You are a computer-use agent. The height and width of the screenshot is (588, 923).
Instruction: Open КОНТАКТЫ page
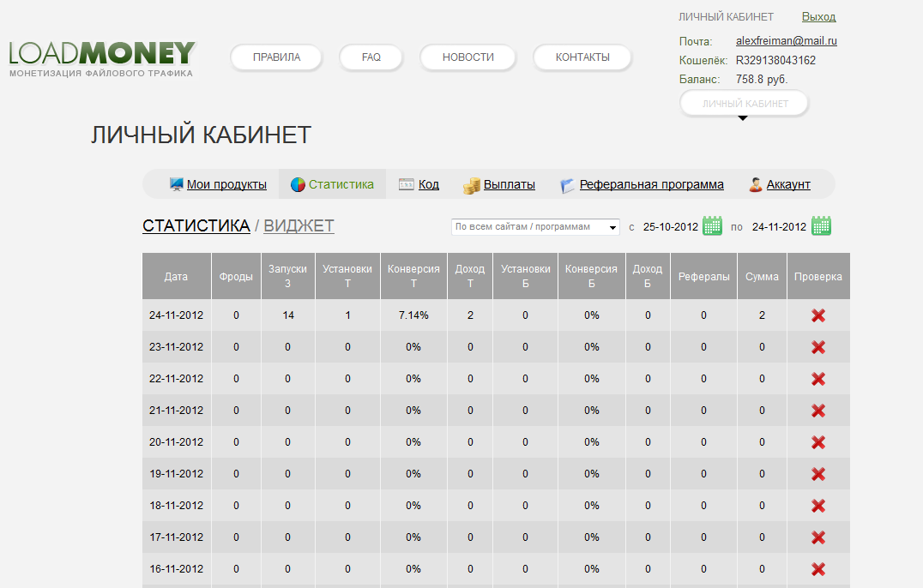582,57
